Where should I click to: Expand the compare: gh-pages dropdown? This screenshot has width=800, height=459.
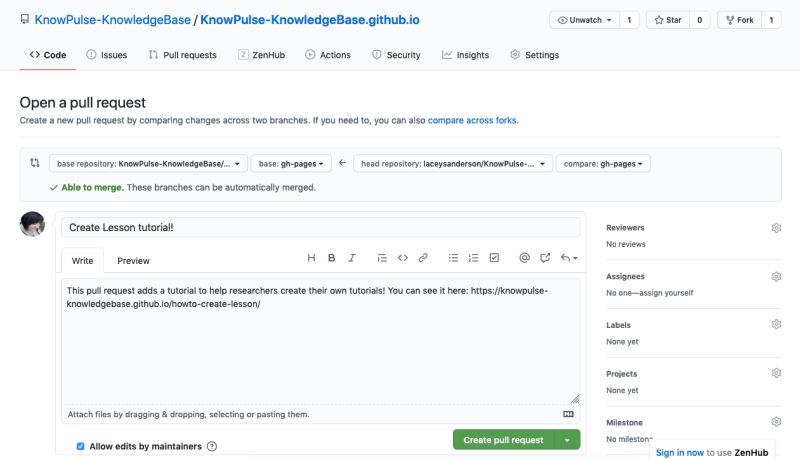click(x=603, y=164)
